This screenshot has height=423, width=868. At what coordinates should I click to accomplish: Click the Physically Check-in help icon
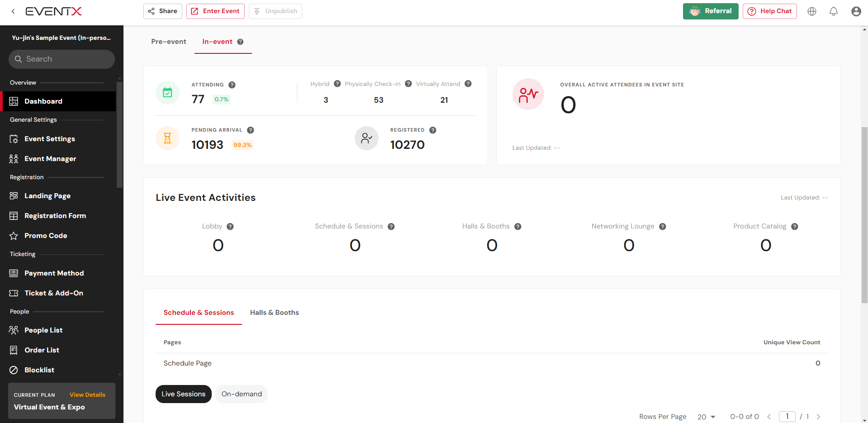point(408,84)
